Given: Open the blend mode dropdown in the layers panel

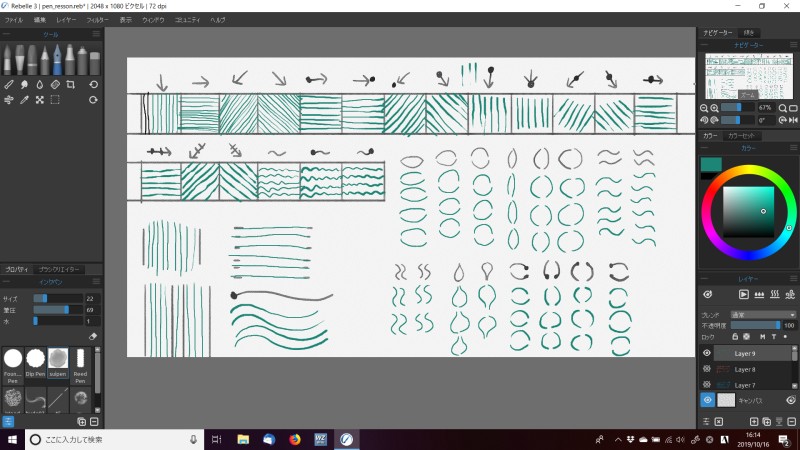Looking at the screenshot, I should 763,315.
